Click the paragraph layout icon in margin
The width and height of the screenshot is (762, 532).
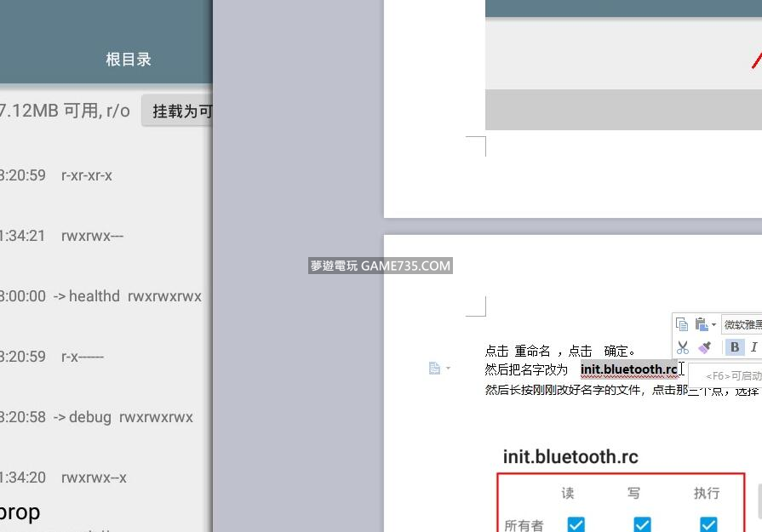click(x=434, y=369)
